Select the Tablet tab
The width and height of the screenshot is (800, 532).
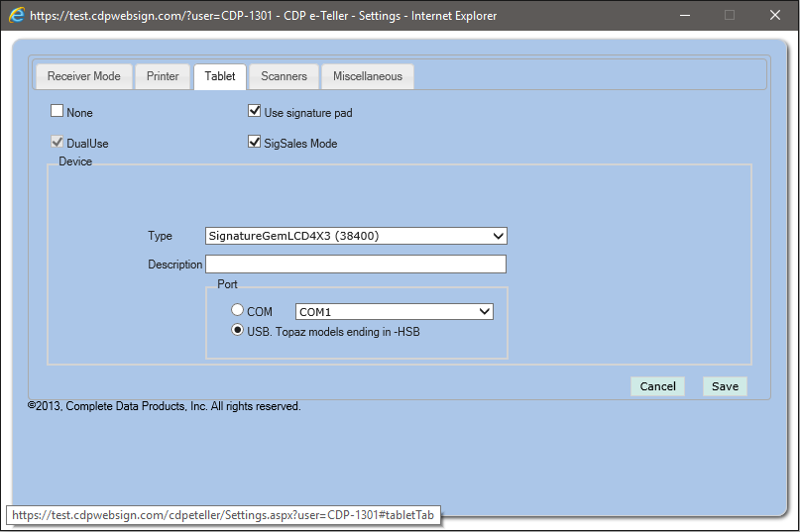[x=220, y=76]
